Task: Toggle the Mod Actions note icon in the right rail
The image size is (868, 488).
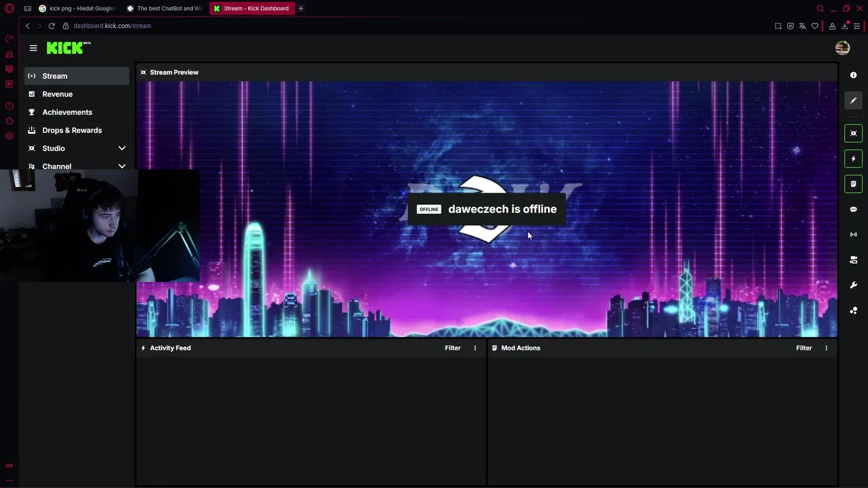Action: [x=853, y=184]
